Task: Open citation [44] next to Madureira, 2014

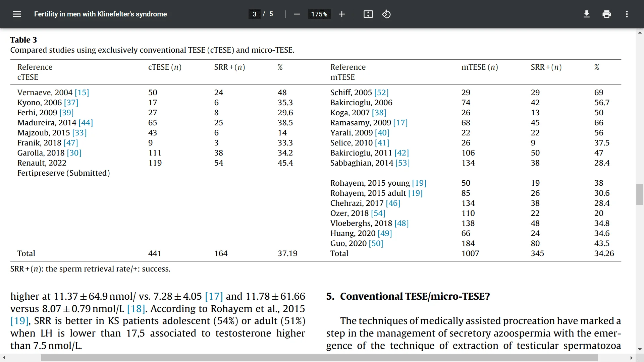Action: click(86, 123)
